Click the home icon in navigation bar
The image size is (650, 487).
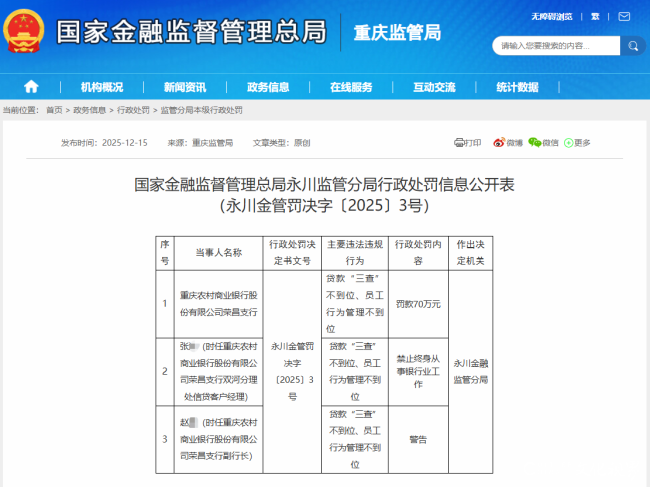pos(31,87)
